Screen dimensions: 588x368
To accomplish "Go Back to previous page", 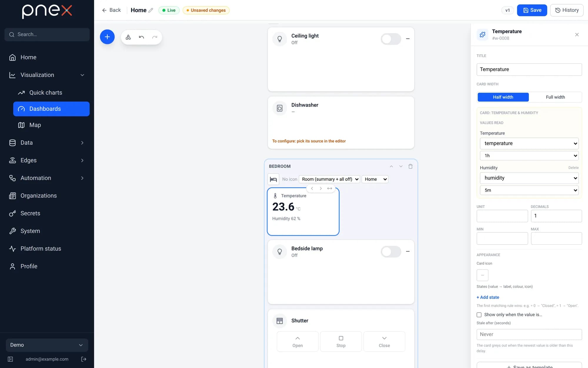I will 111,10.
